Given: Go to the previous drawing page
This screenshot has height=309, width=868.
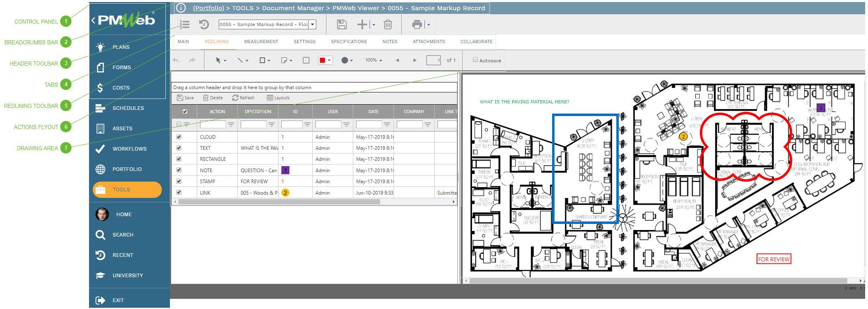Looking at the screenshot, I should tap(397, 60).
